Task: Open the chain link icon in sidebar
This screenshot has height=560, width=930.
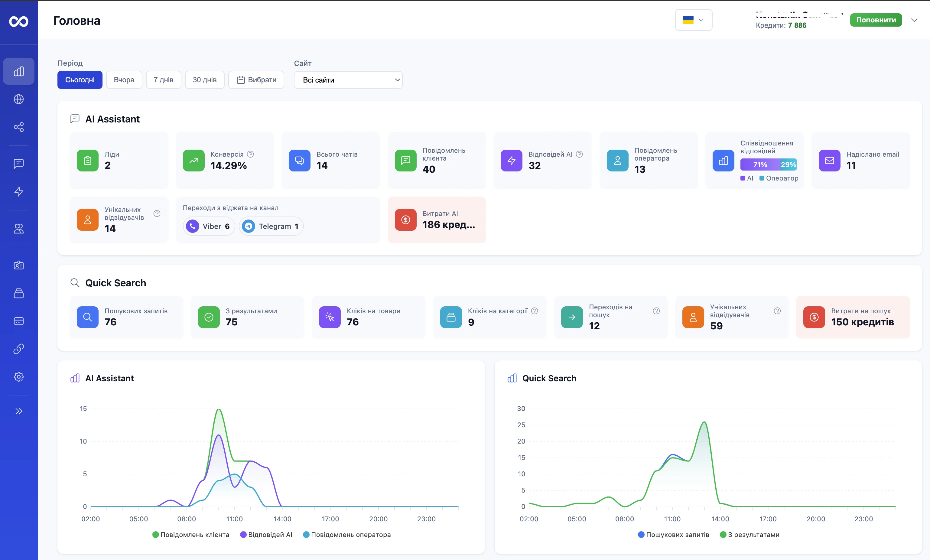Action: coord(18,349)
